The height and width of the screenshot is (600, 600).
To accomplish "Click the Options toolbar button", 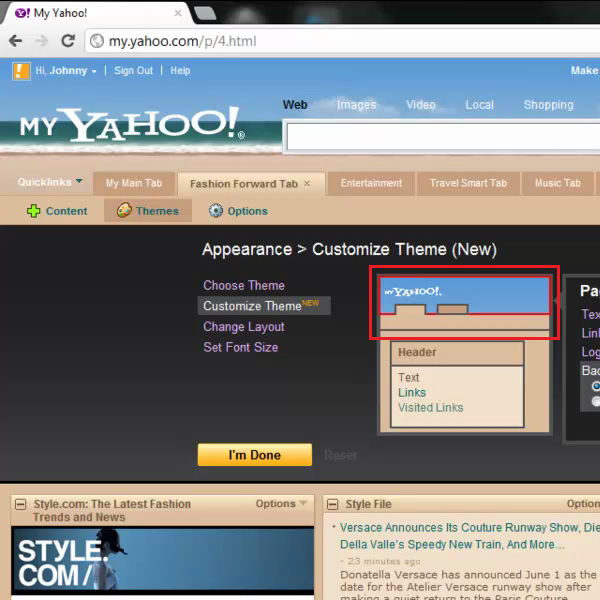I will tap(238, 211).
